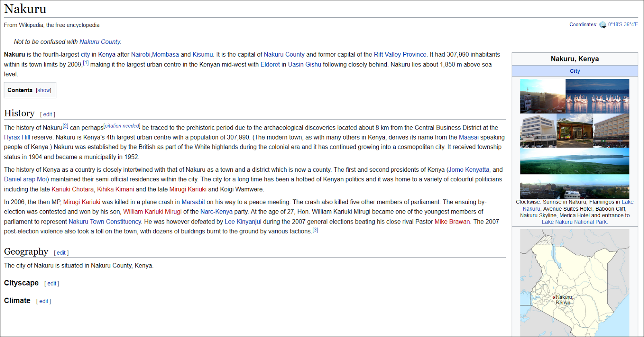
Task: Click the Kenya location map
Action: click(x=574, y=283)
